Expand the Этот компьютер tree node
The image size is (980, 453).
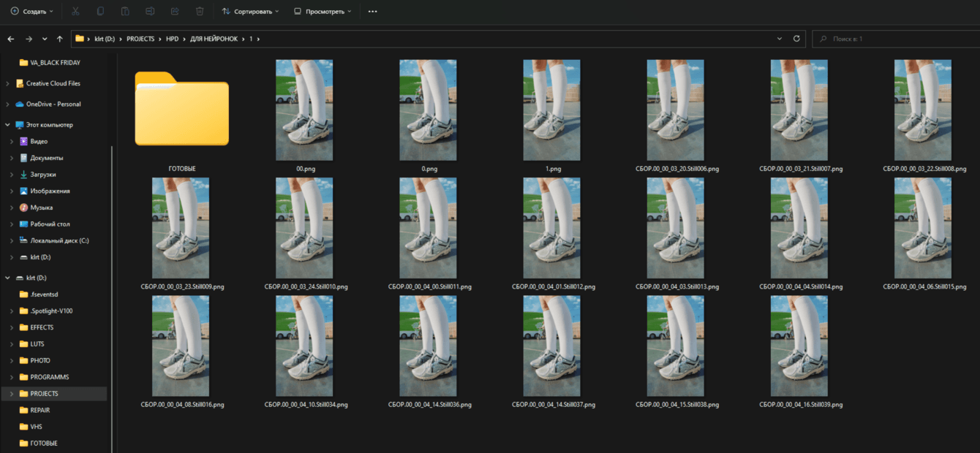point(8,125)
